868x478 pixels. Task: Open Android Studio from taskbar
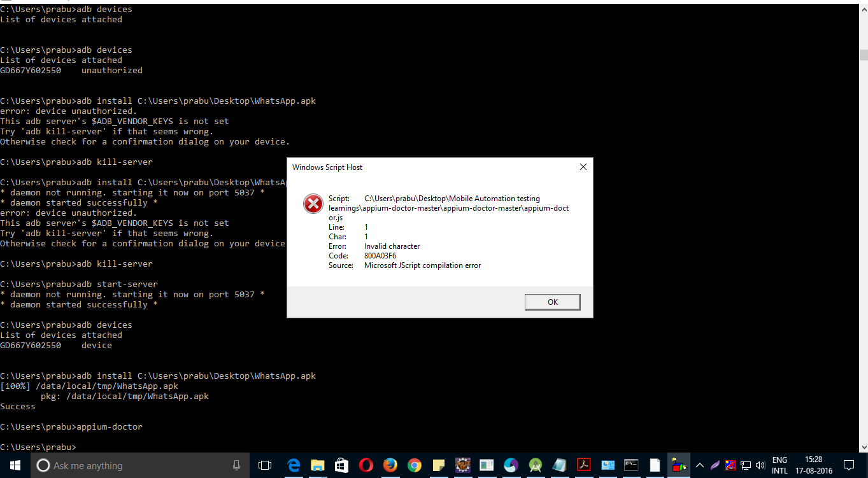tap(535, 465)
